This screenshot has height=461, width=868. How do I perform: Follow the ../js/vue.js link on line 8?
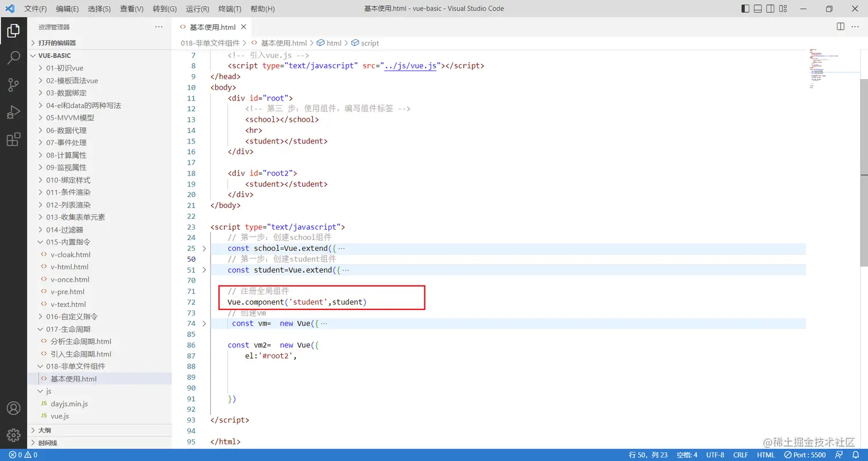click(x=411, y=66)
